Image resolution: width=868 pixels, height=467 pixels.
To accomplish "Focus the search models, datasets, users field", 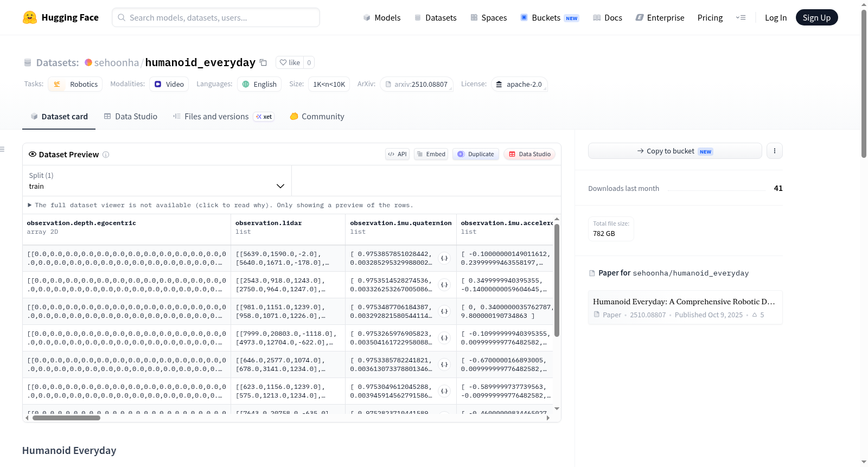I will (216, 17).
